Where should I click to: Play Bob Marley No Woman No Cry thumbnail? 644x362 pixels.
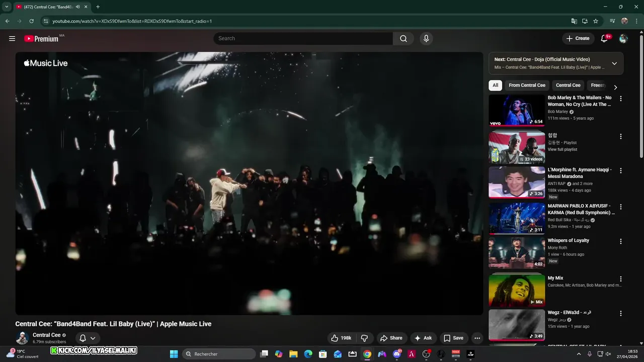(517, 111)
